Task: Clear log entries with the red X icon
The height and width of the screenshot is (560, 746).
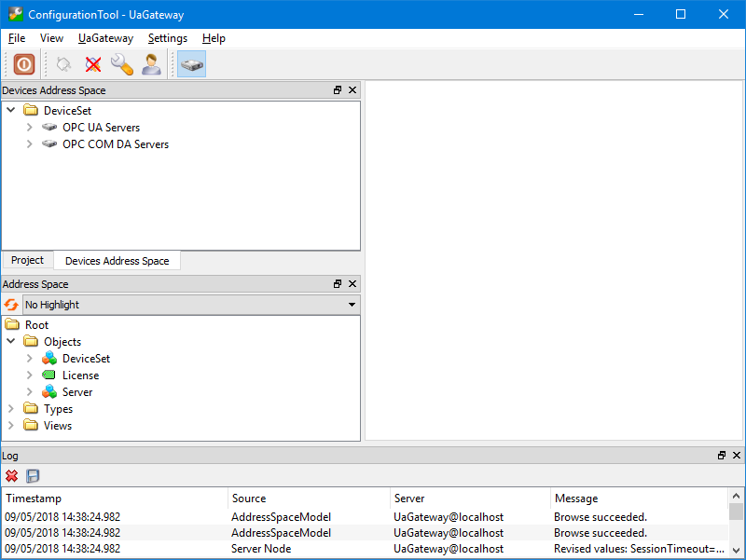Action: click(11, 476)
